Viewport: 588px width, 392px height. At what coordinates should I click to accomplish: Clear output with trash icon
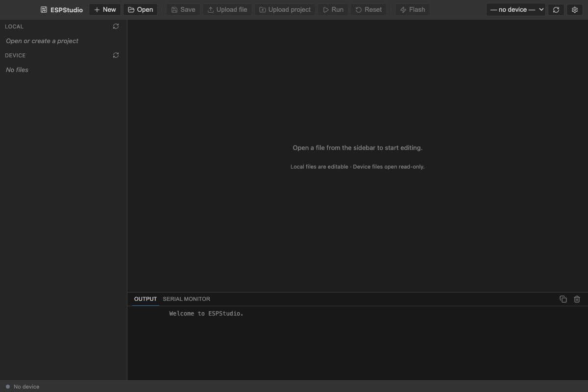[x=577, y=299]
